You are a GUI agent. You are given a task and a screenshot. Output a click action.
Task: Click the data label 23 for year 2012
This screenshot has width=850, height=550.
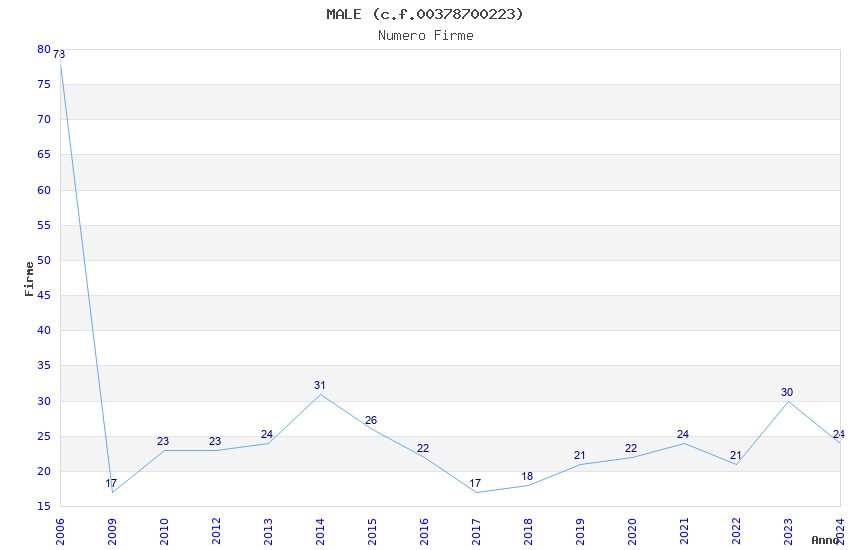click(x=215, y=441)
